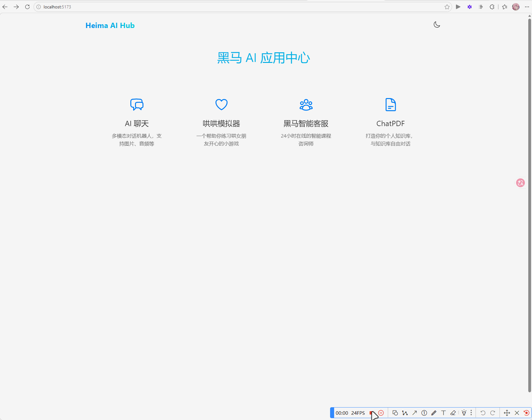Toggle dark mode with the moon icon
Image resolution: width=532 pixels, height=420 pixels.
(437, 25)
